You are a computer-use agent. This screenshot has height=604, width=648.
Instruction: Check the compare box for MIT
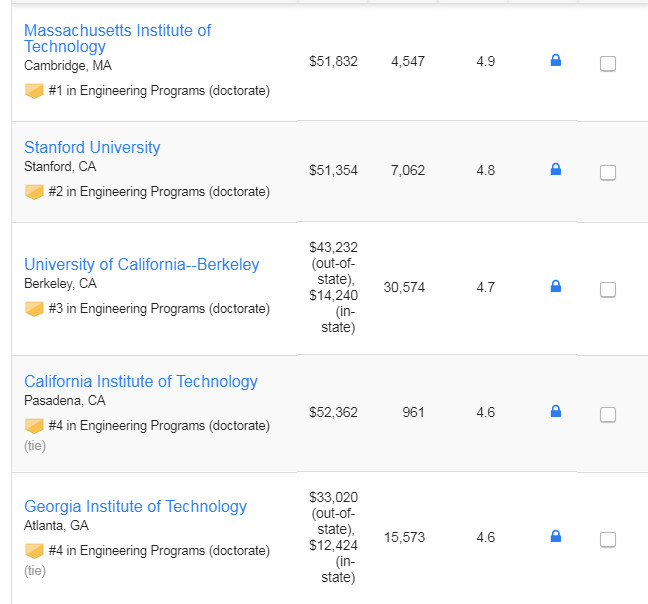pyautogui.click(x=608, y=64)
